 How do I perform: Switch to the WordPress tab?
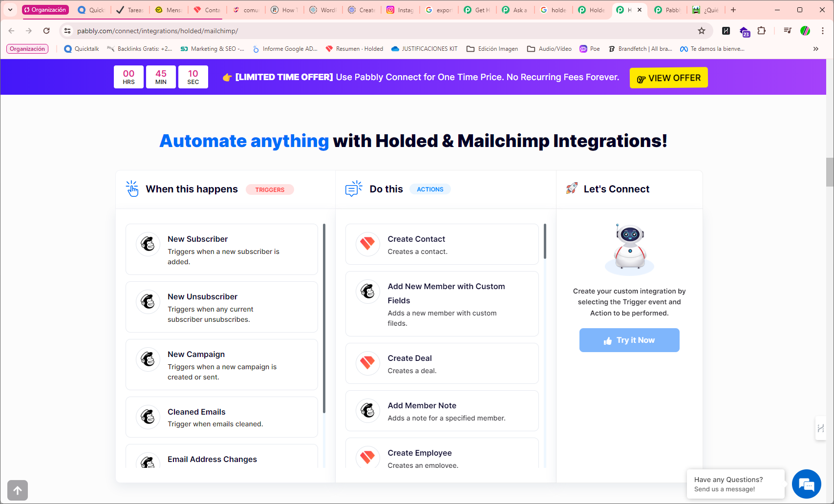[x=323, y=10]
